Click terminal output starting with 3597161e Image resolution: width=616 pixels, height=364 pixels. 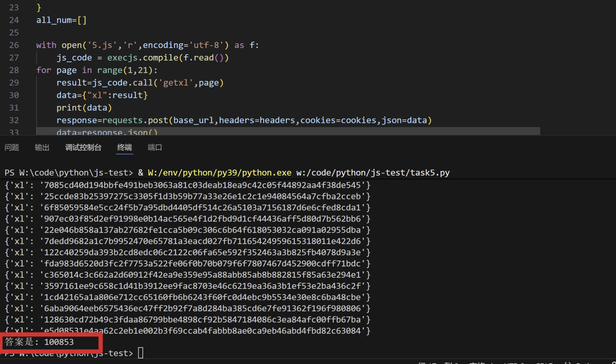187,286
